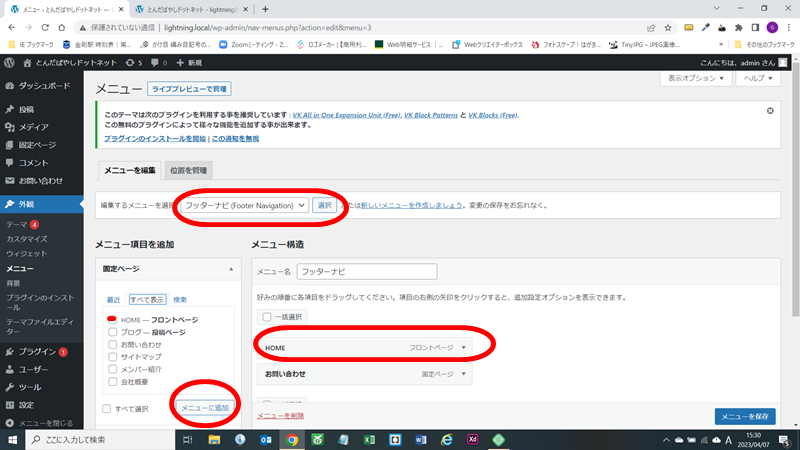Check the サイトマップ page checkbox
This screenshot has height=450, width=800.
click(112, 356)
